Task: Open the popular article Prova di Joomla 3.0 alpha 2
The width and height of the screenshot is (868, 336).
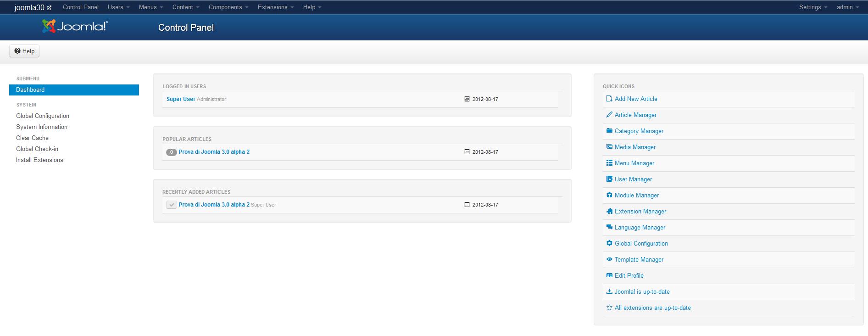Action: pyautogui.click(x=214, y=152)
